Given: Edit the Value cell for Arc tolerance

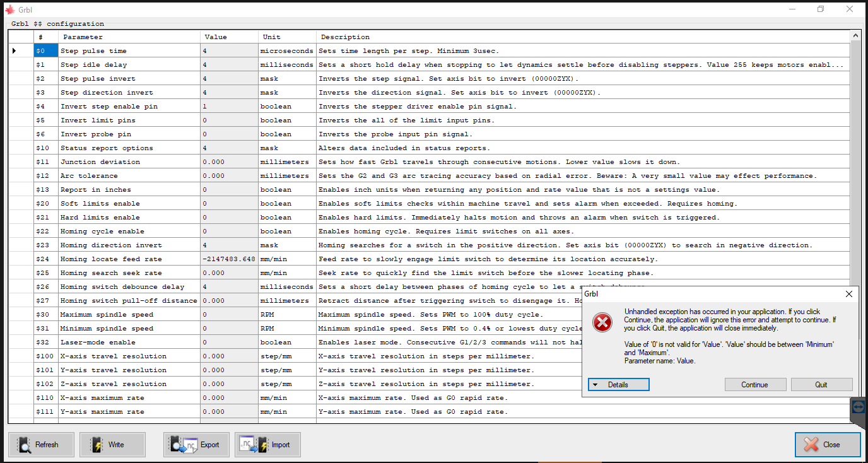Looking at the screenshot, I should [x=230, y=176].
